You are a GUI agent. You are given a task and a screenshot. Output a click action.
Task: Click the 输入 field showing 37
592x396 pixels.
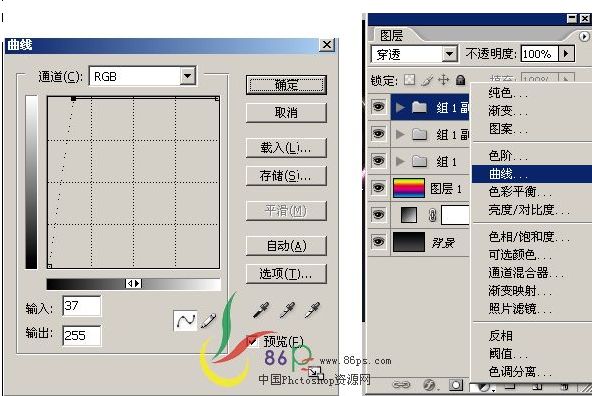pyautogui.click(x=82, y=306)
